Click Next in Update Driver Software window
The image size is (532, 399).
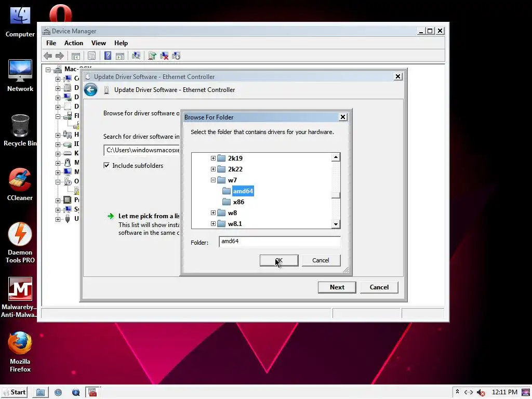pos(337,287)
